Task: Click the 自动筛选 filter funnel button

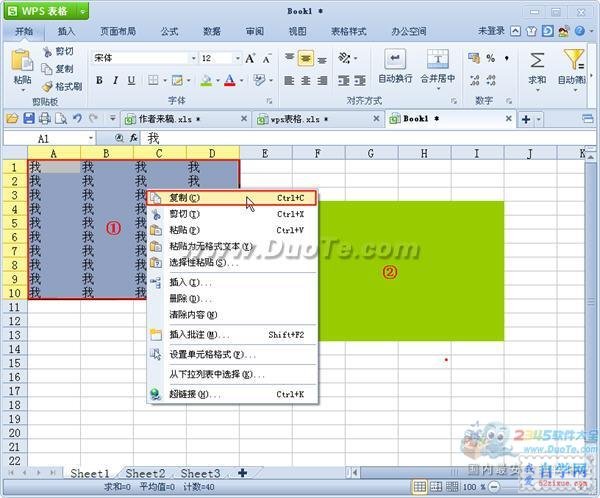Action: tap(573, 71)
